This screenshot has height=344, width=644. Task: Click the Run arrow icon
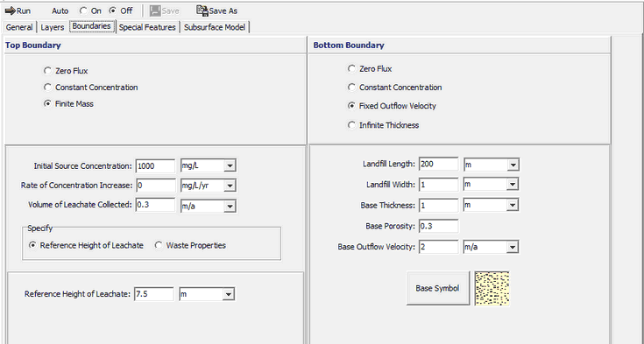pos(11,11)
